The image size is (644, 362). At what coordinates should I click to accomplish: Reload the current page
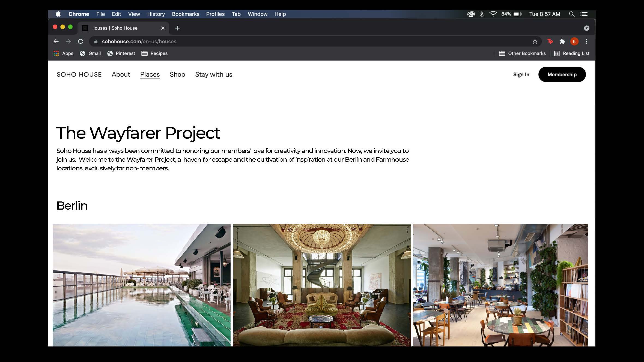[80, 41]
